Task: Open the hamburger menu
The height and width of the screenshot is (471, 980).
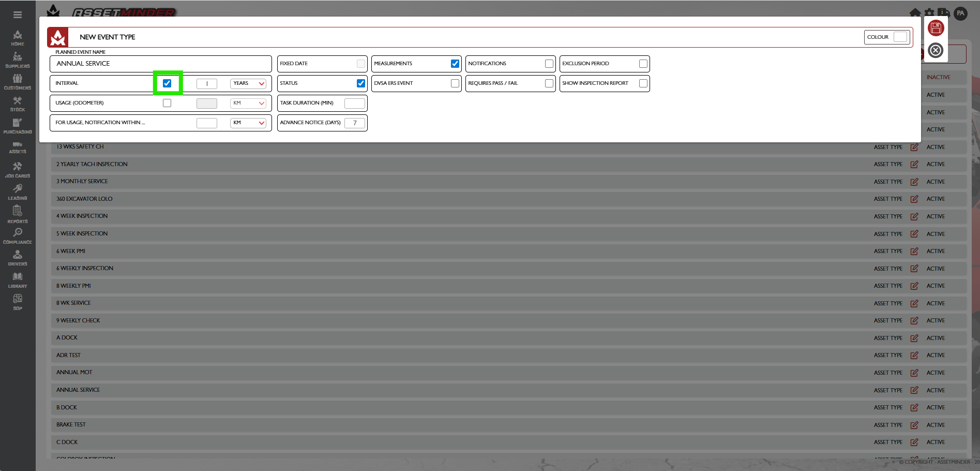Action: pos(18,15)
